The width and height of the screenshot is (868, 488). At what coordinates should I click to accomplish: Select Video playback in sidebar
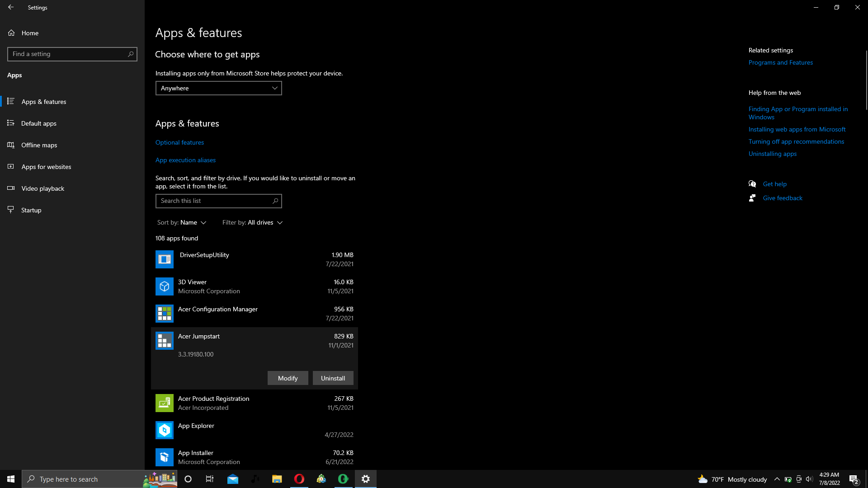coord(42,188)
